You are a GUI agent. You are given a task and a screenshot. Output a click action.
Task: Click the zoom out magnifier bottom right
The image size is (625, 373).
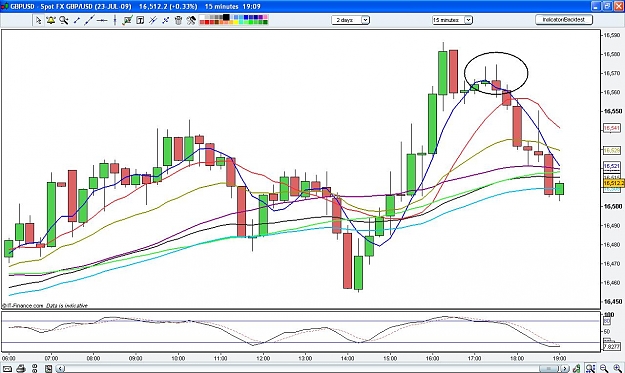click(604, 369)
